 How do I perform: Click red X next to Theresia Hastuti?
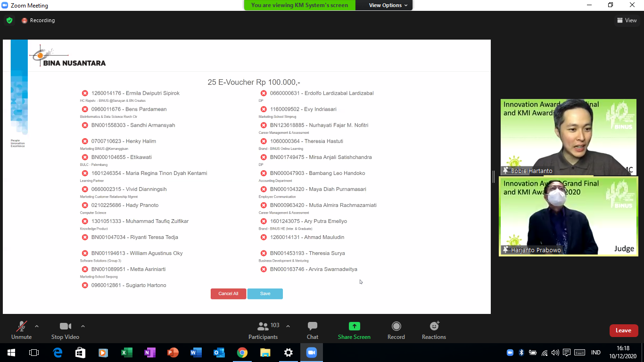pos(264,141)
